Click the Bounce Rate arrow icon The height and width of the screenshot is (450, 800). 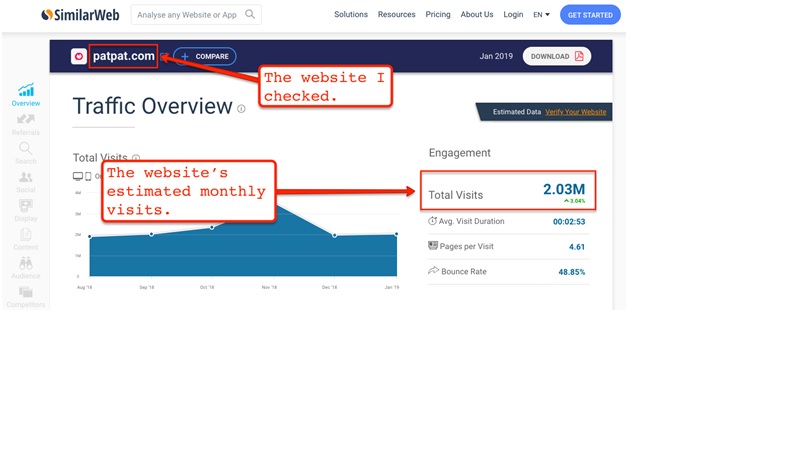433,270
